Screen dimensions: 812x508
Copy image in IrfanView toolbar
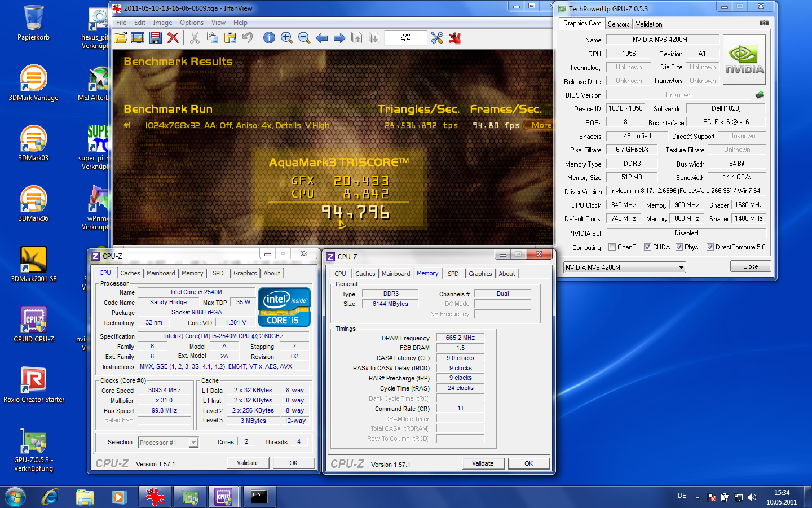(x=213, y=38)
